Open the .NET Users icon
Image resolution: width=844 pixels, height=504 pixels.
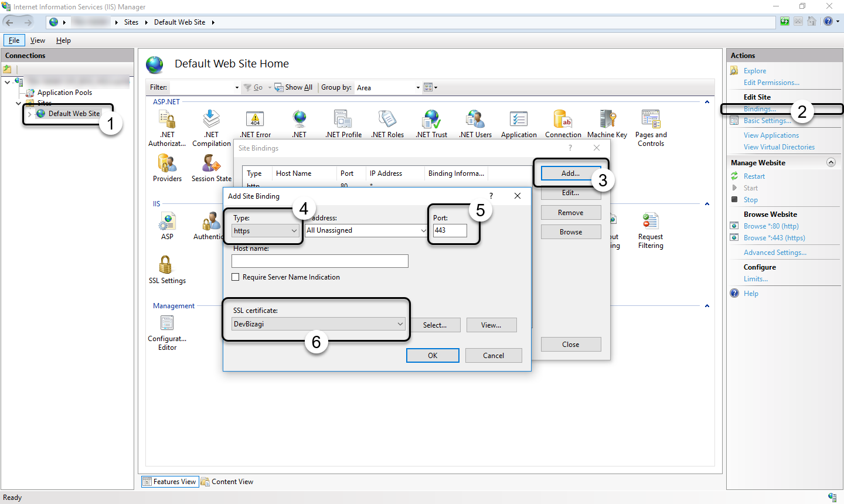[x=475, y=120]
